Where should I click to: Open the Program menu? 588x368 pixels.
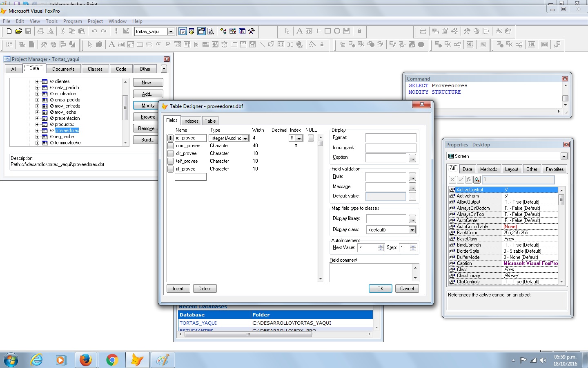coord(73,21)
